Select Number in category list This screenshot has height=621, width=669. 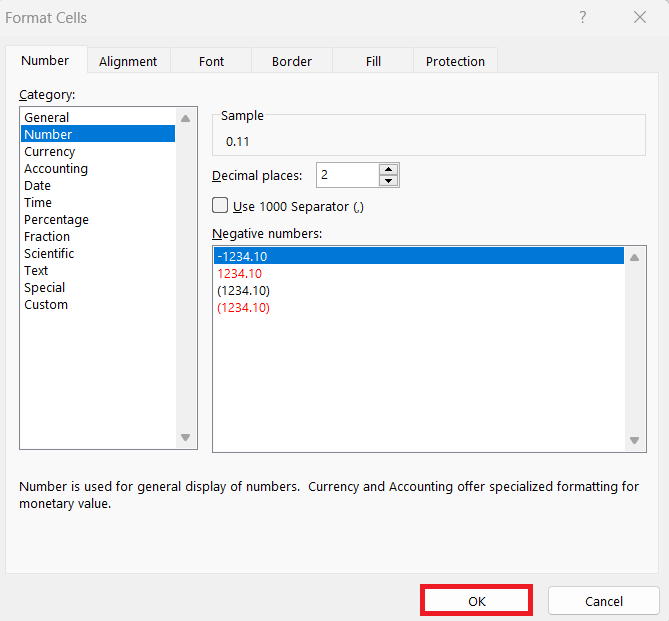pos(98,134)
